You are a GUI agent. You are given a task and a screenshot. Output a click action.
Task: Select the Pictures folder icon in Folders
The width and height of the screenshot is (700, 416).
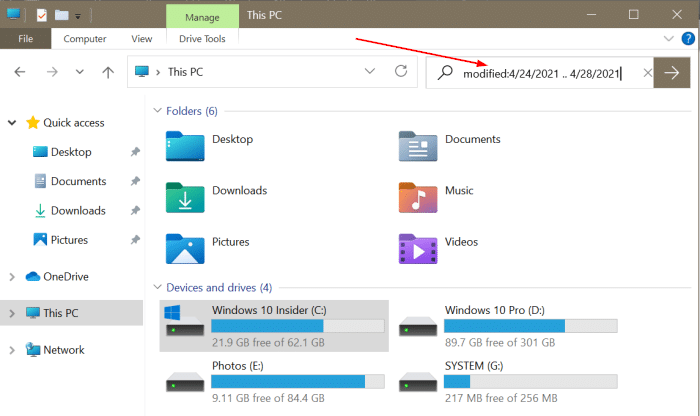(185, 249)
